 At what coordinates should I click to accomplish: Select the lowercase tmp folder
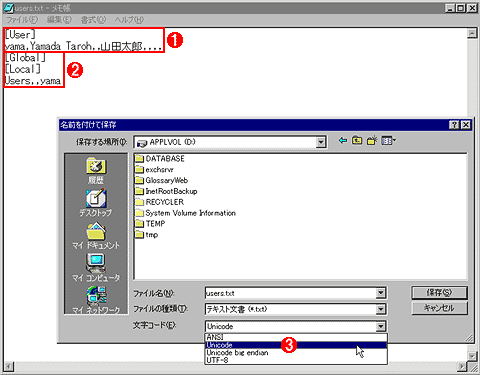147,235
